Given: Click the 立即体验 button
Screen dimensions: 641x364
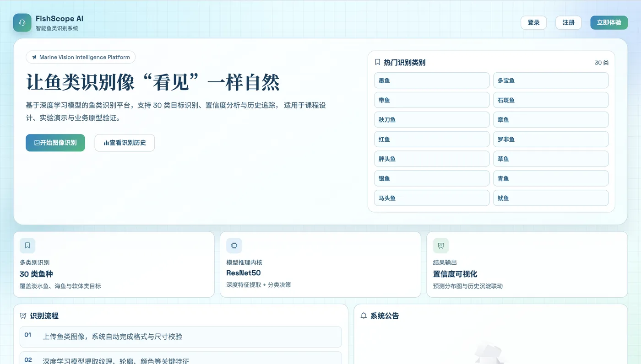Looking at the screenshot, I should click(609, 22).
